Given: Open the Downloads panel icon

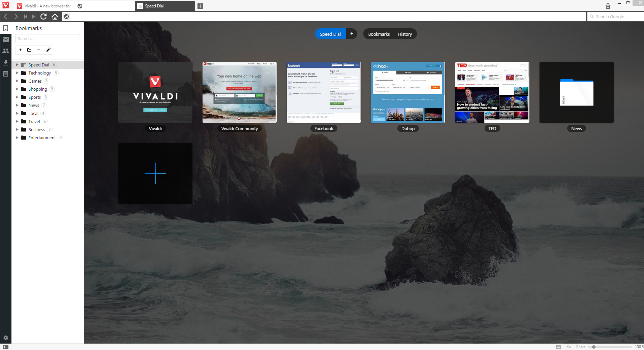Looking at the screenshot, I should 6,62.
